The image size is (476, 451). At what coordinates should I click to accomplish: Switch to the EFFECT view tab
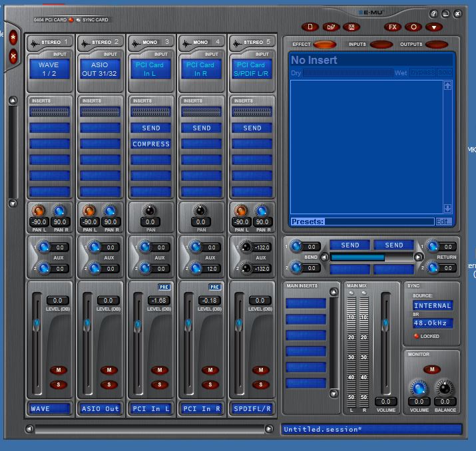[x=324, y=45]
